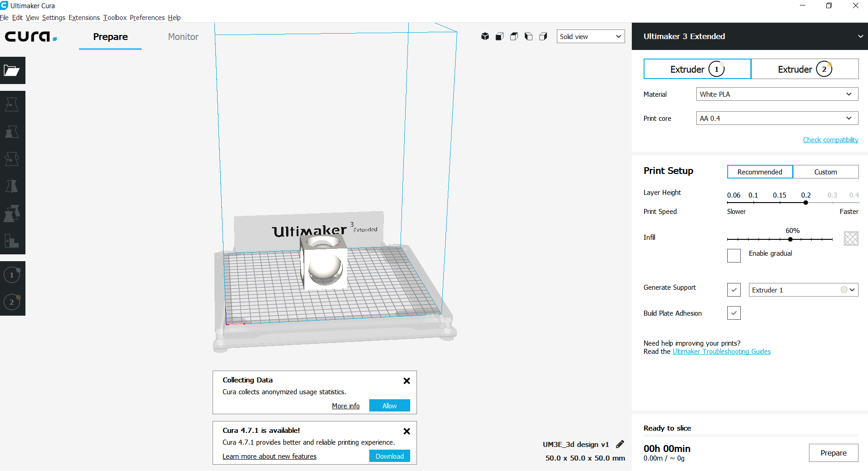Screen dimensions: 868x471
Task: Switch camera to 3D perspective view
Action: click(485, 36)
